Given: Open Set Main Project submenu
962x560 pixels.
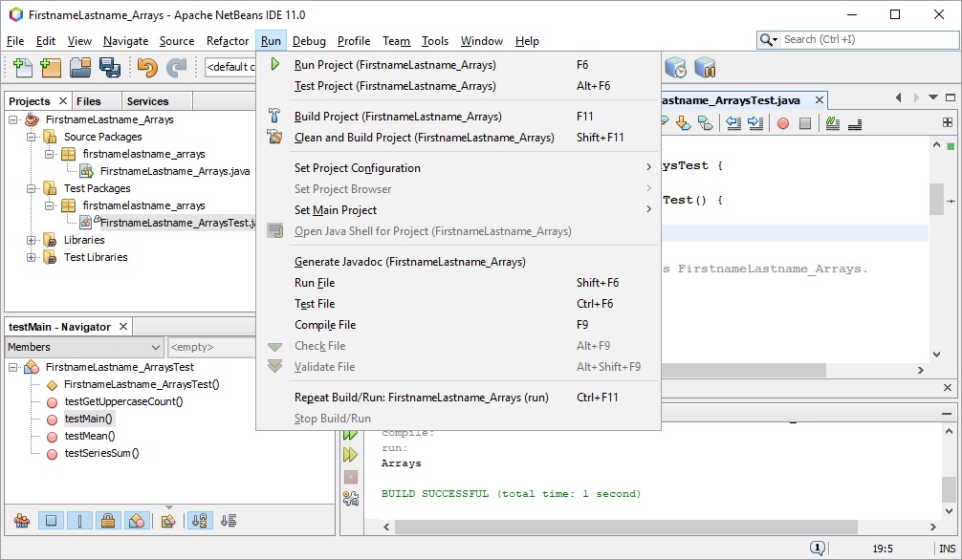Looking at the screenshot, I should (458, 210).
